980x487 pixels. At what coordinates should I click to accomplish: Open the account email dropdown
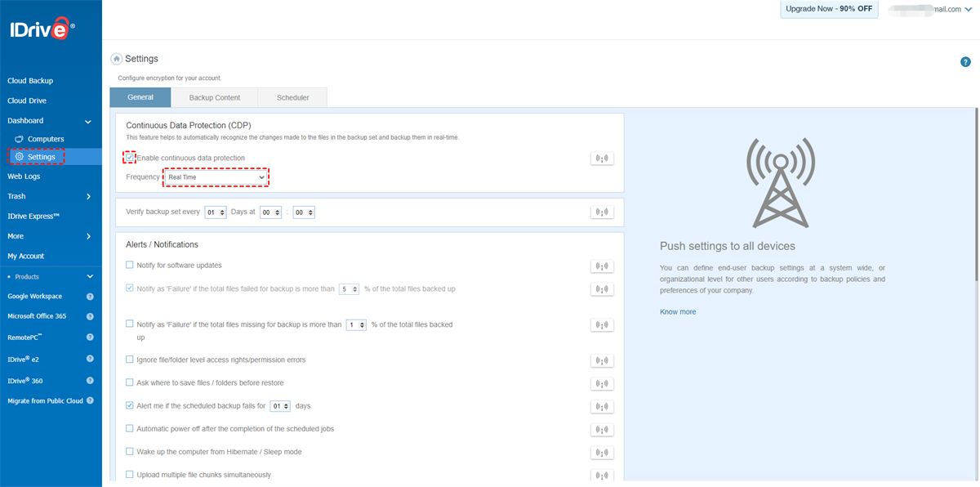tap(969, 9)
